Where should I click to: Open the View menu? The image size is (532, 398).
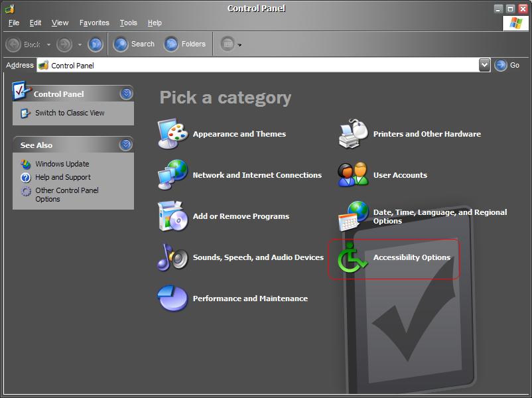(60, 23)
